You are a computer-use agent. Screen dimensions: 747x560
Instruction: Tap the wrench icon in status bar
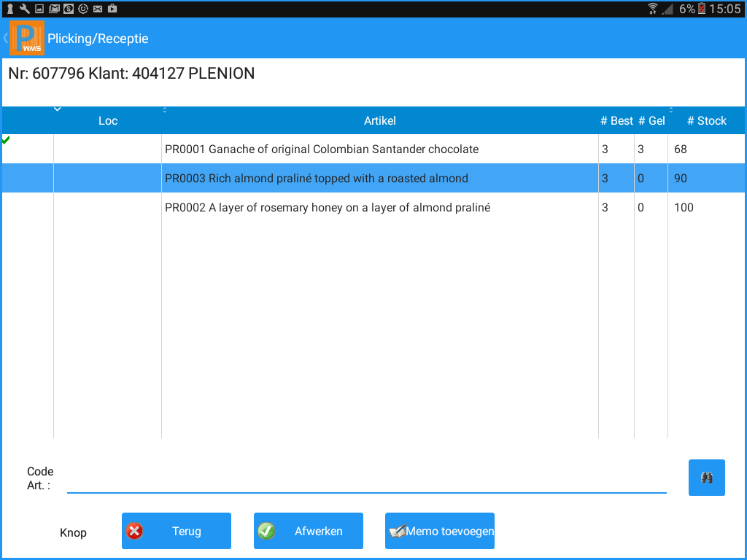(24, 9)
